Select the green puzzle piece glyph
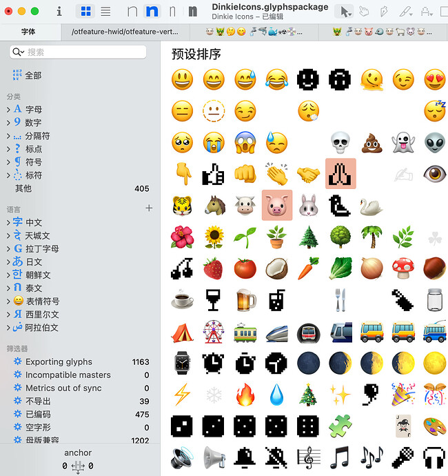448x476 pixels. click(x=340, y=426)
